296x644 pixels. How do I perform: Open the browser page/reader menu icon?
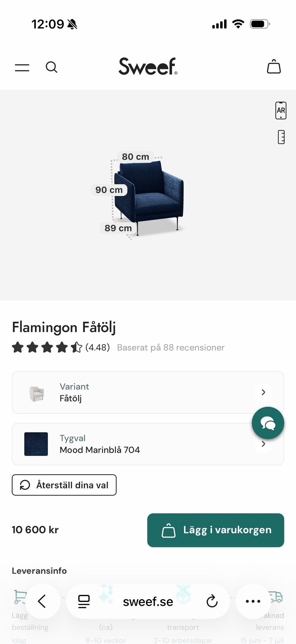(84, 601)
